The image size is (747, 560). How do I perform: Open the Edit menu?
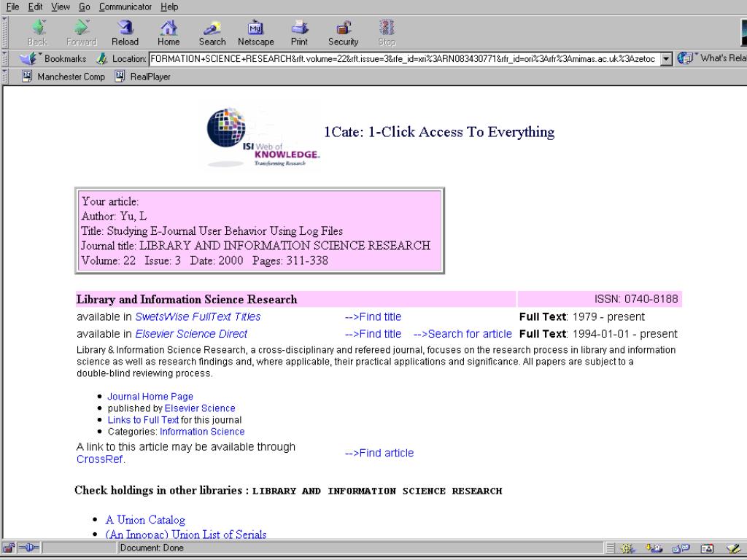[x=35, y=7]
